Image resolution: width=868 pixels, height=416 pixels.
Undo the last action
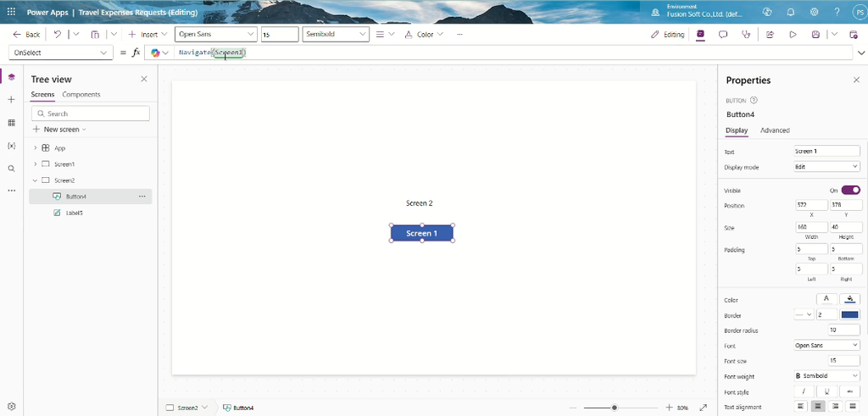pos(58,34)
